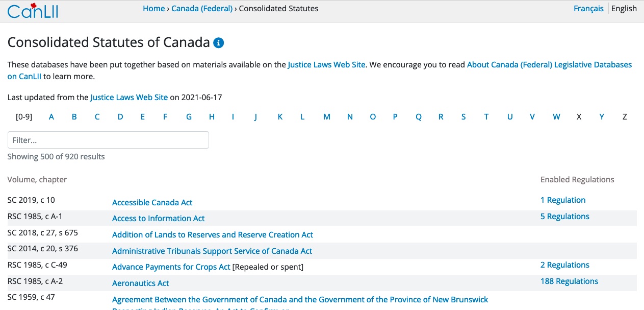Jump to statutes starting with U

click(x=510, y=117)
